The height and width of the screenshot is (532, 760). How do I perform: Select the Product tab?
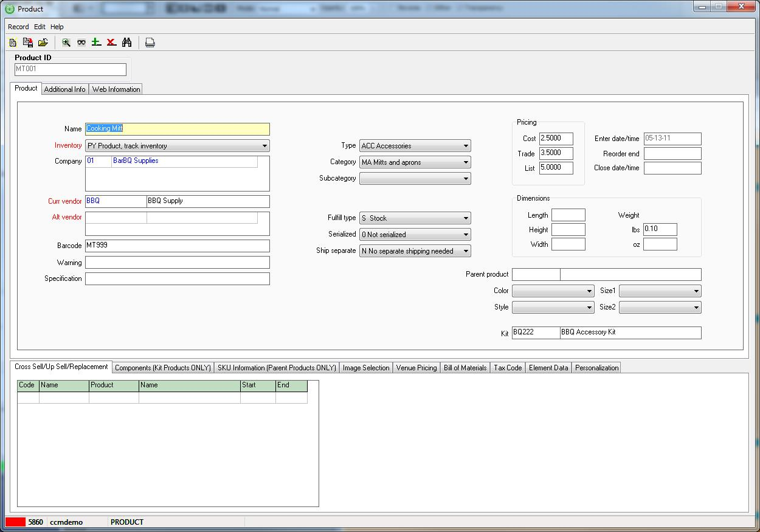(x=26, y=88)
